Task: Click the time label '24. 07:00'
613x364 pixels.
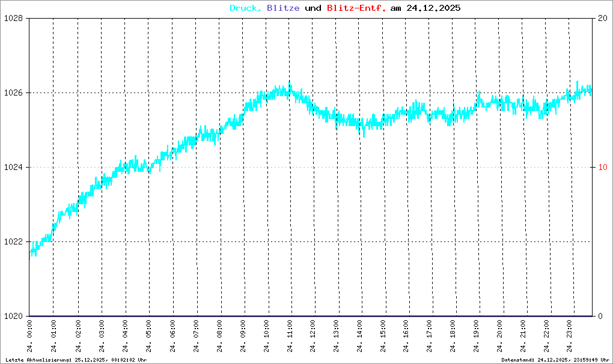Action: (196, 336)
